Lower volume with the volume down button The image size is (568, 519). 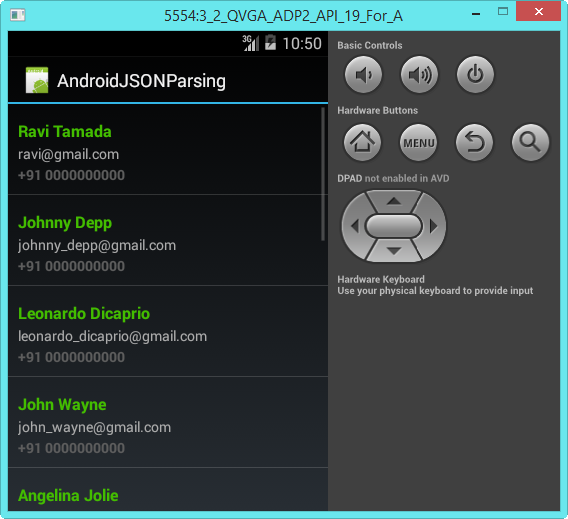(x=363, y=75)
